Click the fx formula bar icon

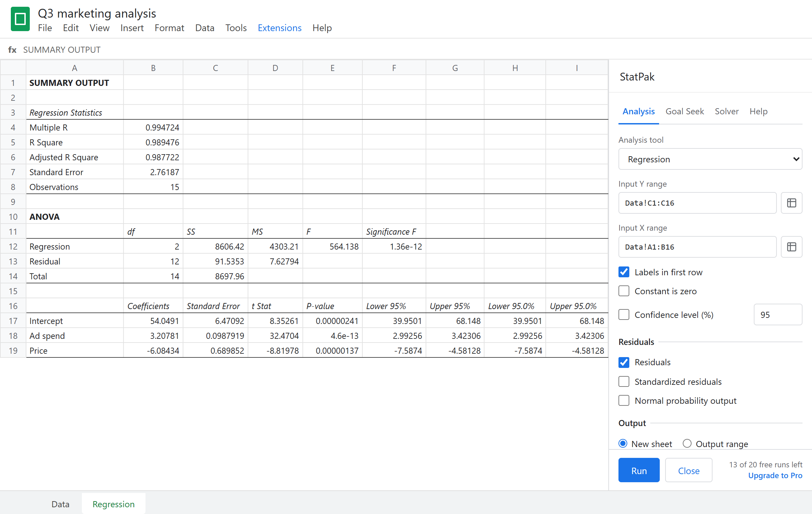[x=12, y=50]
